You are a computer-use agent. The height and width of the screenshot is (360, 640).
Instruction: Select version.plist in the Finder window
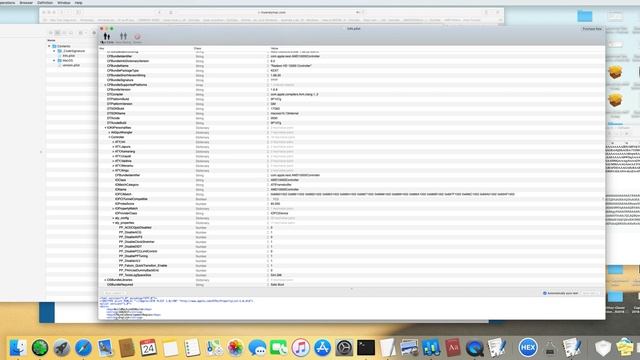[x=71, y=65]
